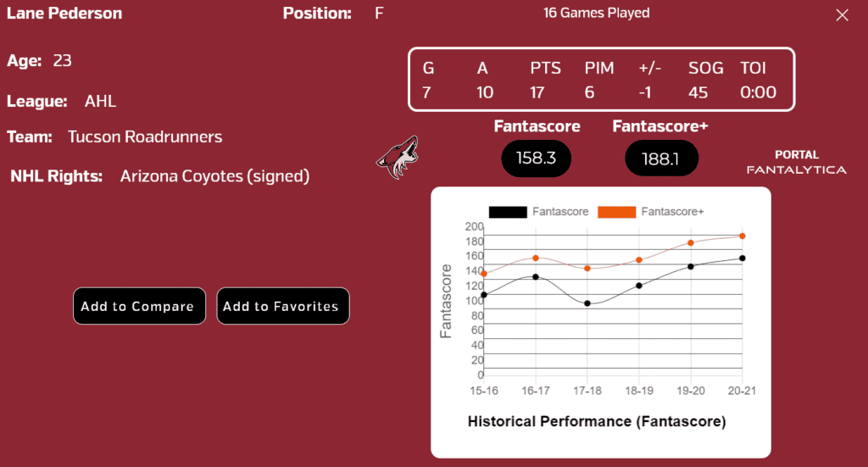Screen dimensions: 868x467
Task: Select the 20-21 Fantascore+ data point
Action: click(x=743, y=236)
